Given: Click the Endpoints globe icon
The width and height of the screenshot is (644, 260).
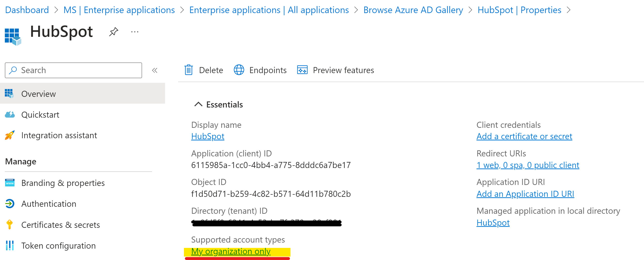Looking at the screenshot, I should tap(239, 70).
